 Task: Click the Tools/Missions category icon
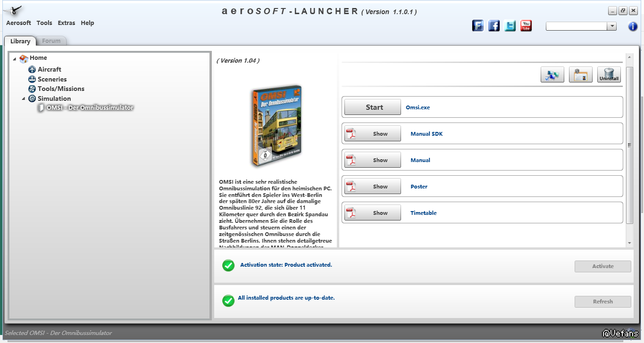pos(32,89)
